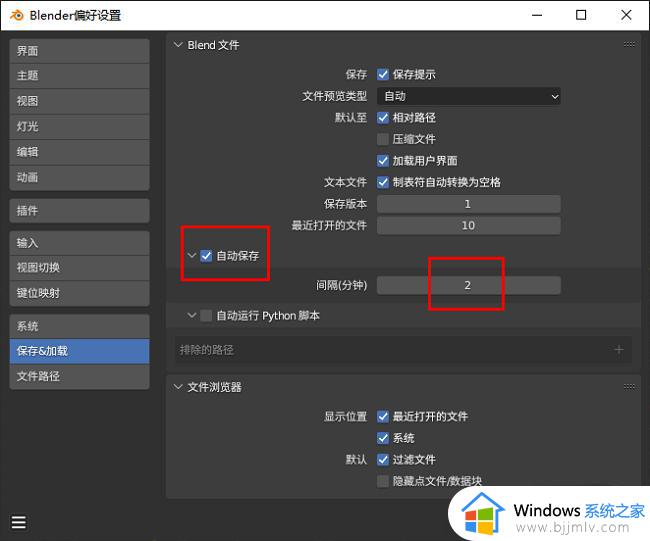650x541 pixels.
Task: Toggle 最近打开的文件 display checkbox
Action: 383,417
